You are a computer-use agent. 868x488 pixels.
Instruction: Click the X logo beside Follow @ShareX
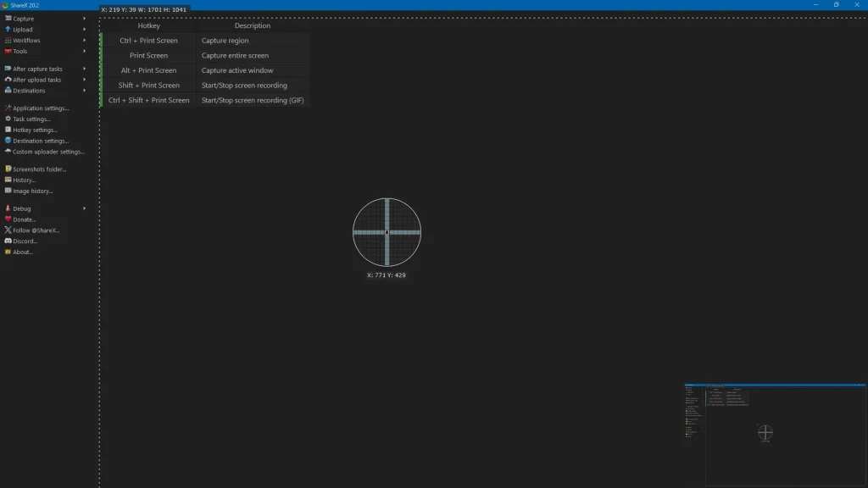click(x=8, y=230)
